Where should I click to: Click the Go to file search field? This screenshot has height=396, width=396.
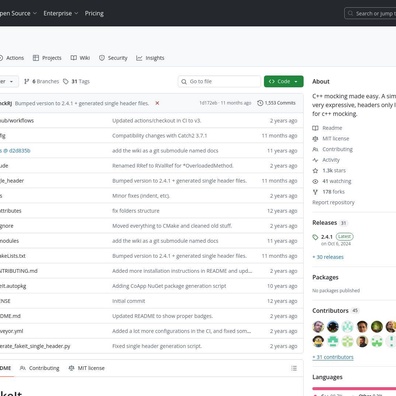pos(219,81)
